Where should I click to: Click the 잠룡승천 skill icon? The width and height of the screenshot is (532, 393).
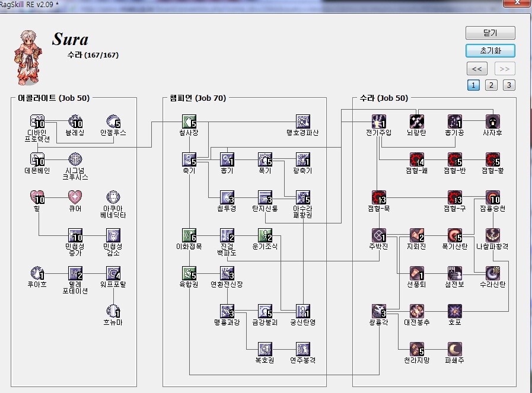coord(493,197)
